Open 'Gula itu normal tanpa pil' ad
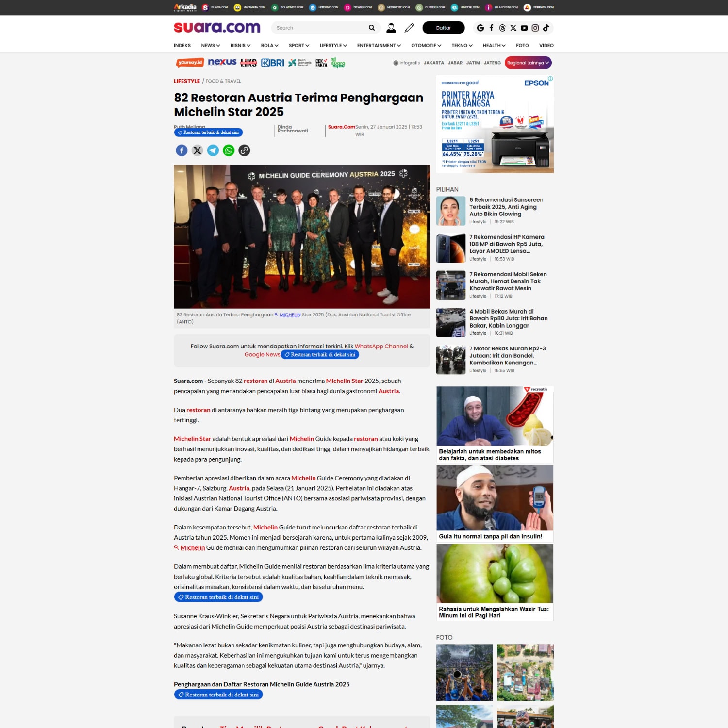 point(495,503)
